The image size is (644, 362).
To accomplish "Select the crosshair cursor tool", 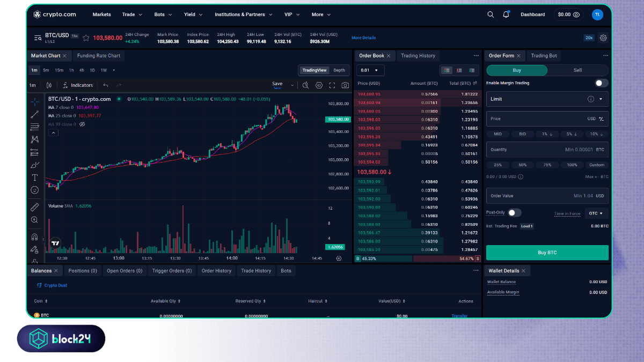I will coord(35,101).
